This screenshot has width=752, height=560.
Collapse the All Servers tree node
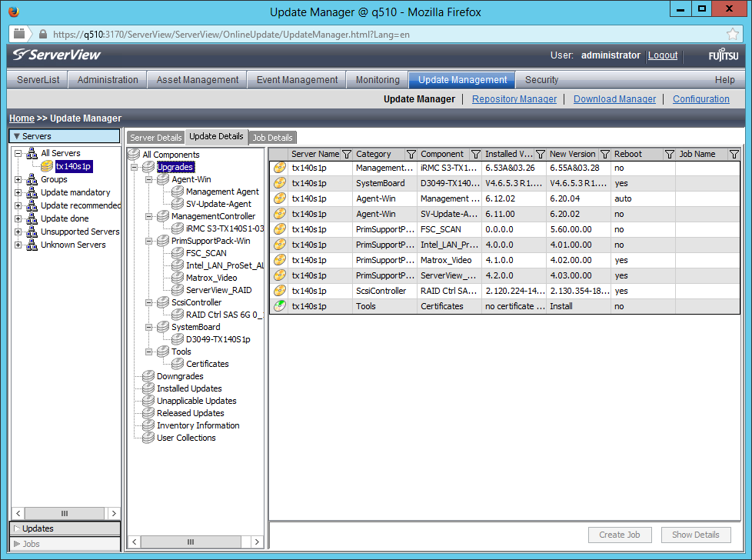pyautogui.click(x=18, y=154)
